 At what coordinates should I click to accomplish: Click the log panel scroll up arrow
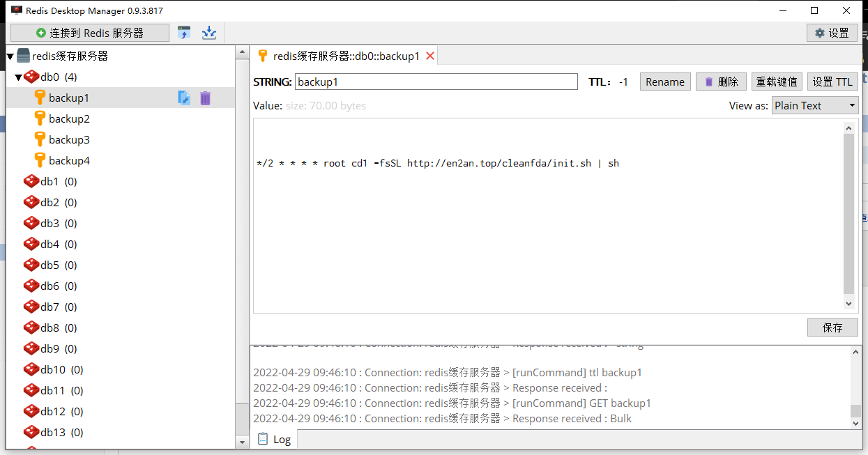coord(856,353)
